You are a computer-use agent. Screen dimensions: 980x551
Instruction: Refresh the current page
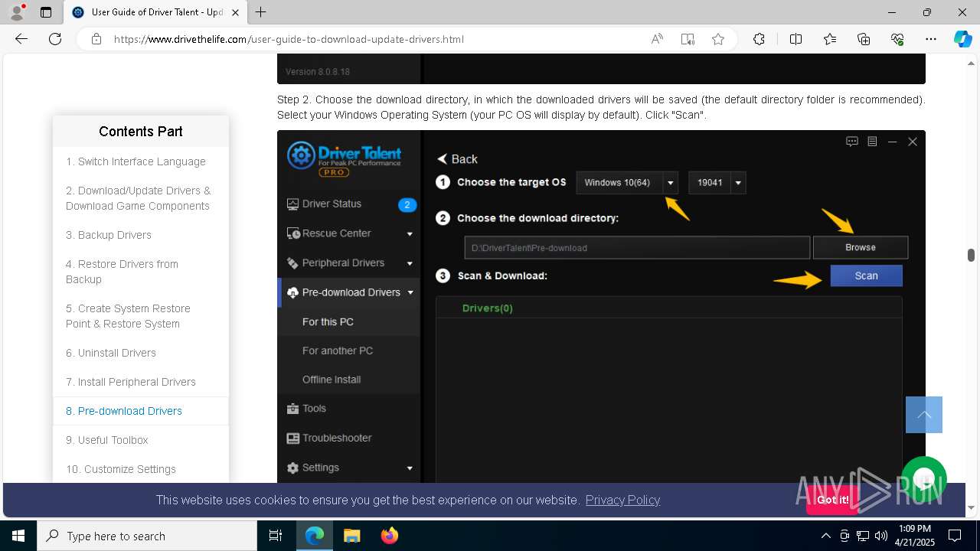point(55,39)
